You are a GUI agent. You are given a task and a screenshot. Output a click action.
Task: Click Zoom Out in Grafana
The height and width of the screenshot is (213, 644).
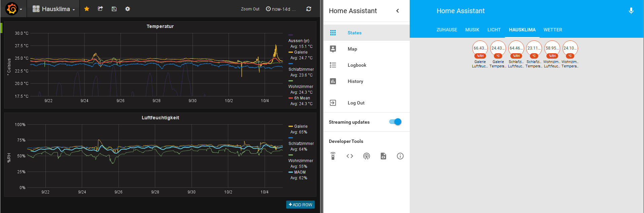tap(250, 9)
